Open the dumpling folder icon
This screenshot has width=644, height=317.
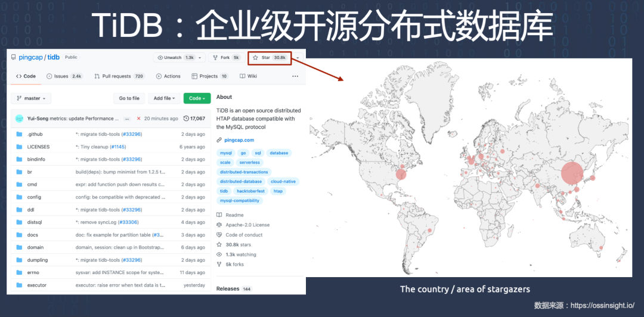(19, 260)
